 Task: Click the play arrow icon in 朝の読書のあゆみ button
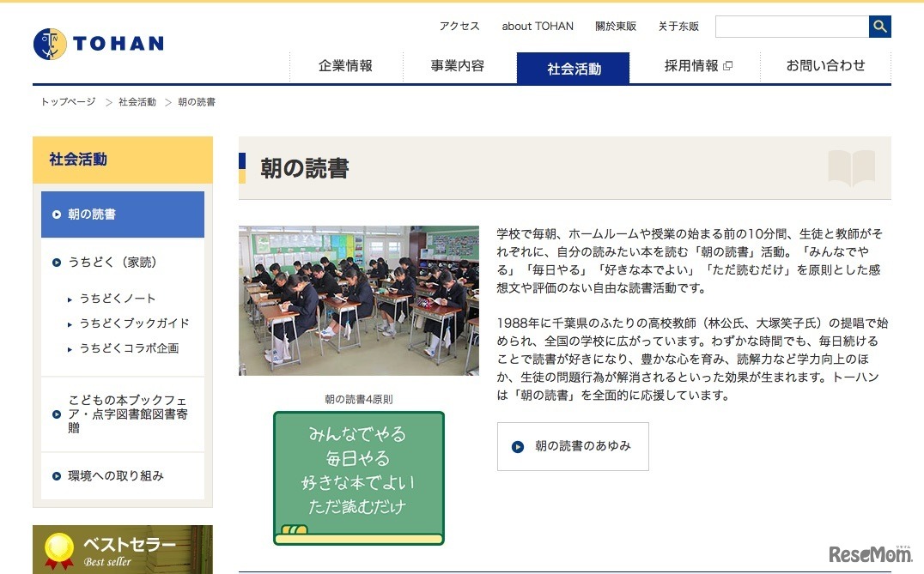click(x=516, y=446)
